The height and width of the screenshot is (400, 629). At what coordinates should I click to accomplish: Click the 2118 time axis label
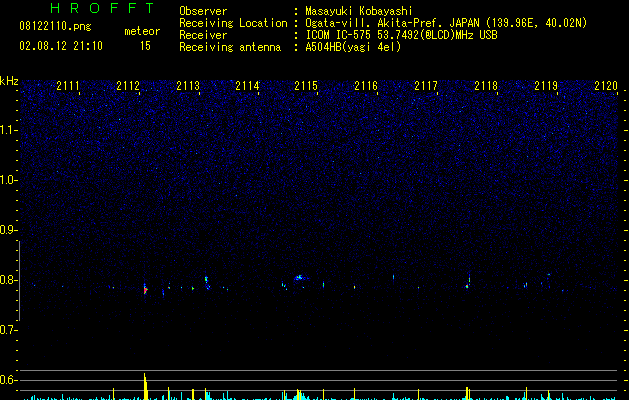point(486,86)
